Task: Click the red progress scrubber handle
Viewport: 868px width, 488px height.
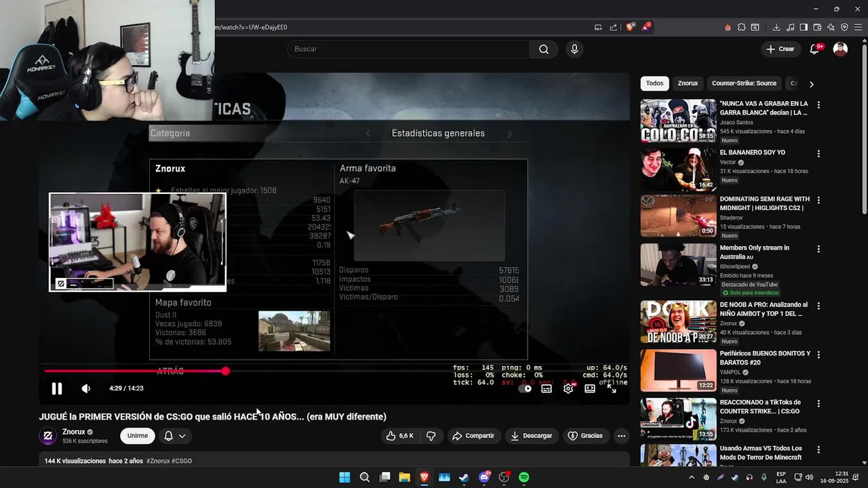Action: pyautogui.click(x=225, y=371)
